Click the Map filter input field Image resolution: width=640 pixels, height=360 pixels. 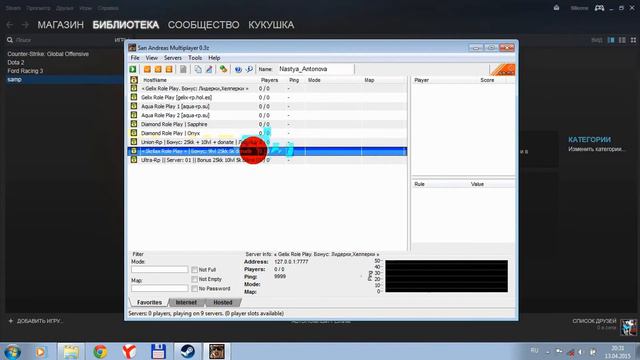click(160, 288)
